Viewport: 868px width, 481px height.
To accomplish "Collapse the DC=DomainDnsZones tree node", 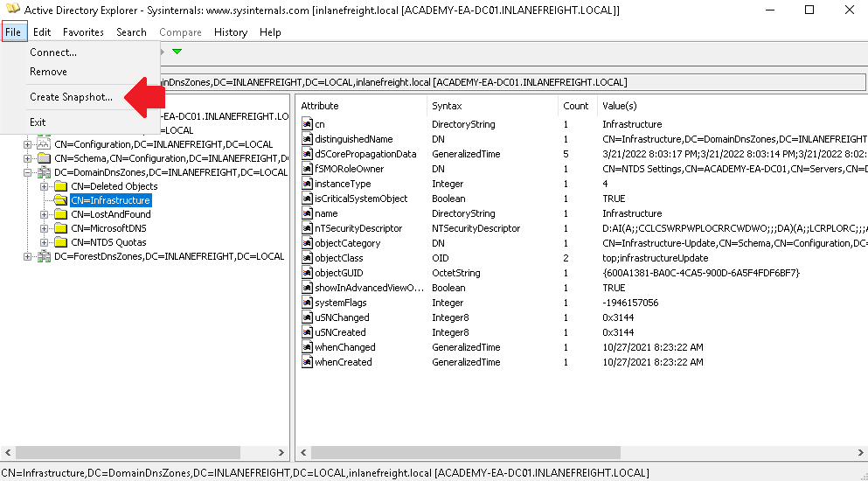I will (27, 172).
